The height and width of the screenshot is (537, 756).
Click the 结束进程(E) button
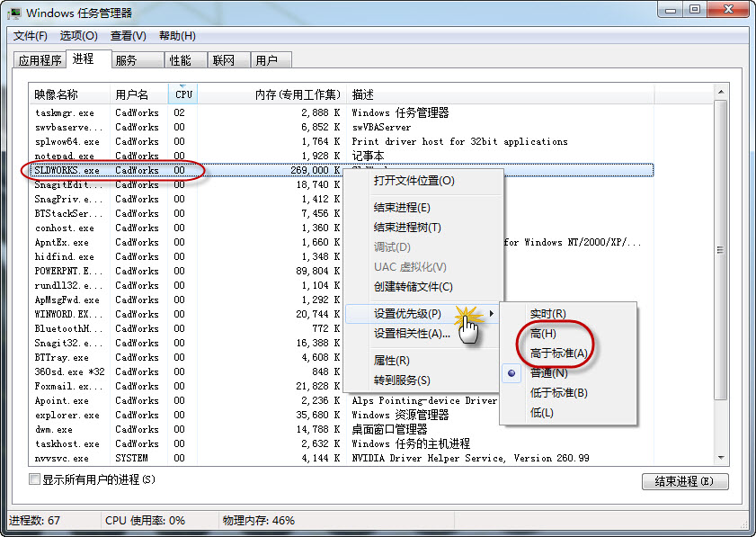(685, 481)
